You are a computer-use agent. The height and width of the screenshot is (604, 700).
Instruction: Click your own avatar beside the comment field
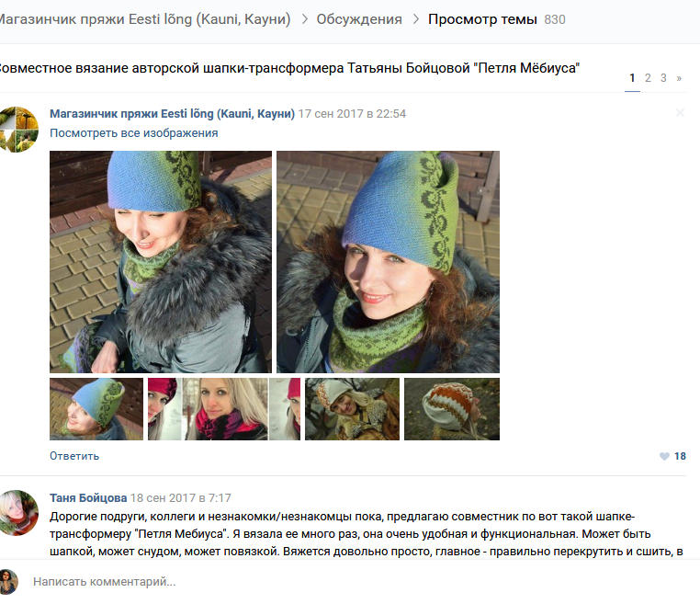click(x=8, y=582)
